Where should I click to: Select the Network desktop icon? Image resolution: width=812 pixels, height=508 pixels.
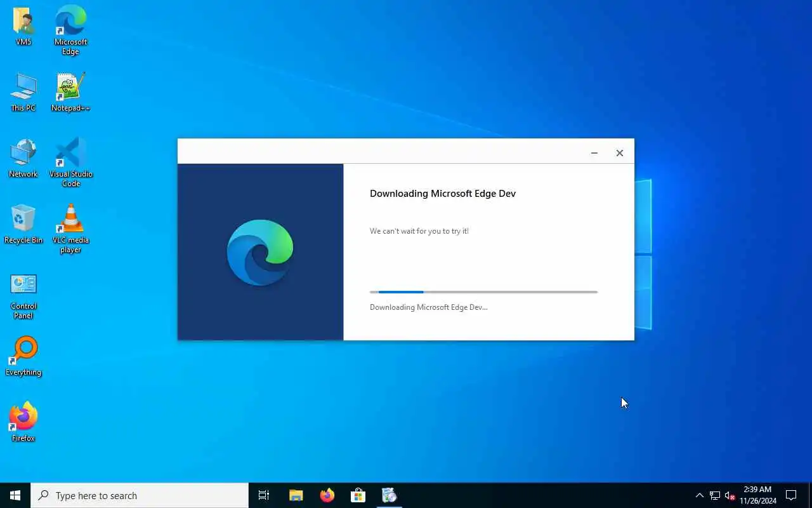(23, 159)
